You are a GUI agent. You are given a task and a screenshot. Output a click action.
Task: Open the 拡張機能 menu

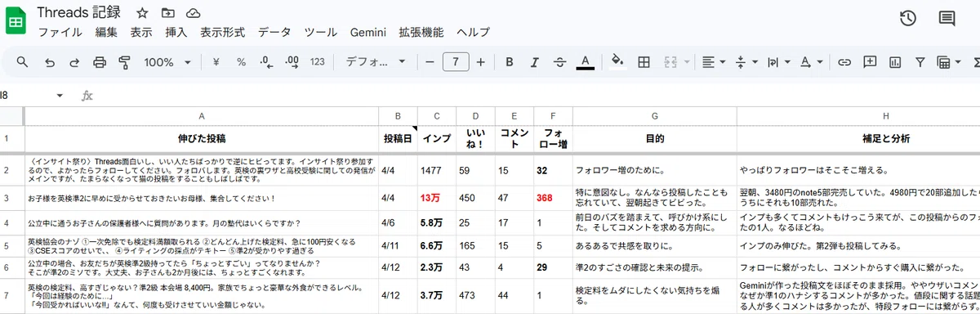coord(421,33)
